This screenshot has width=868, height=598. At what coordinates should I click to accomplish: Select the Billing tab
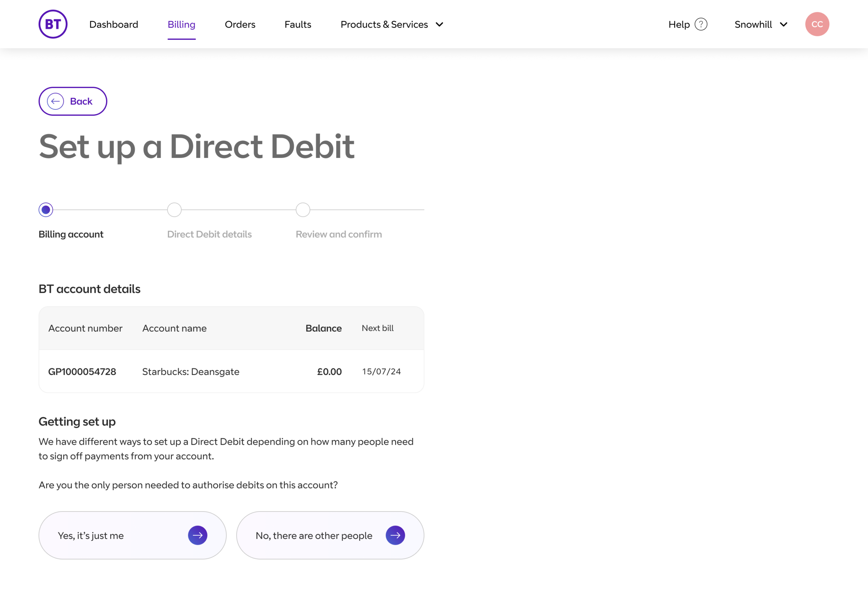(x=181, y=25)
